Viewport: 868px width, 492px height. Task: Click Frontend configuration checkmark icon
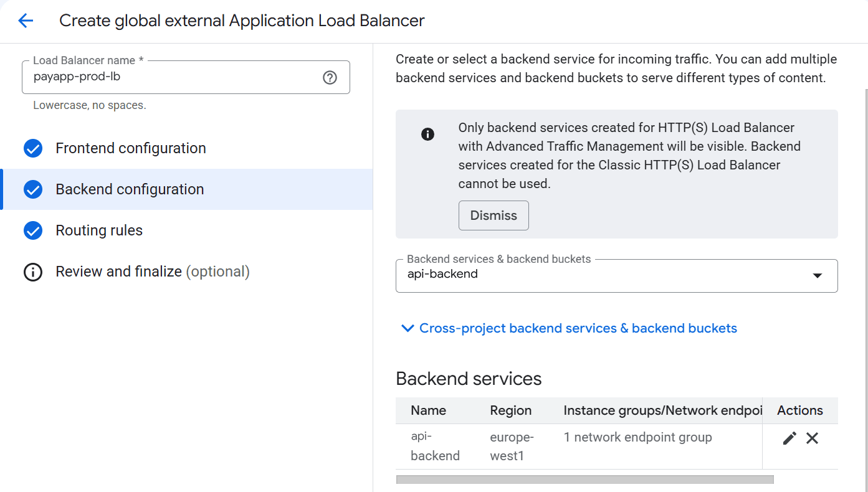[x=32, y=148]
